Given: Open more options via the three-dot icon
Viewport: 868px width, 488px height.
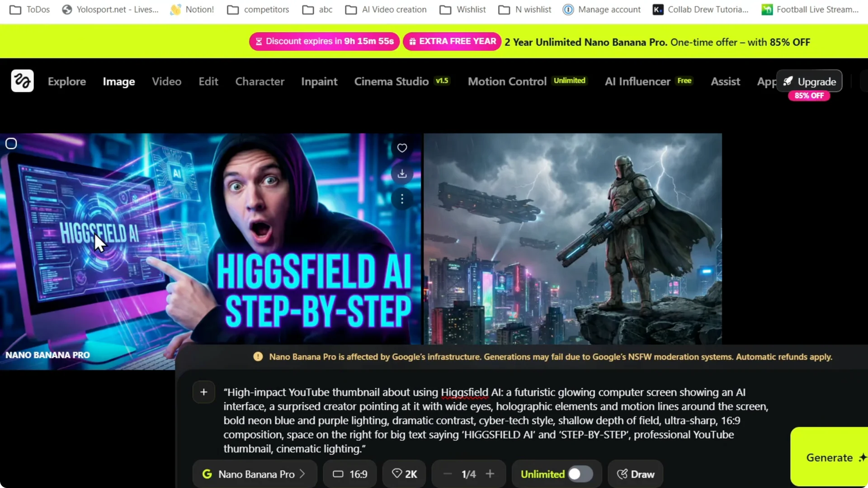Looking at the screenshot, I should [x=401, y=199].
